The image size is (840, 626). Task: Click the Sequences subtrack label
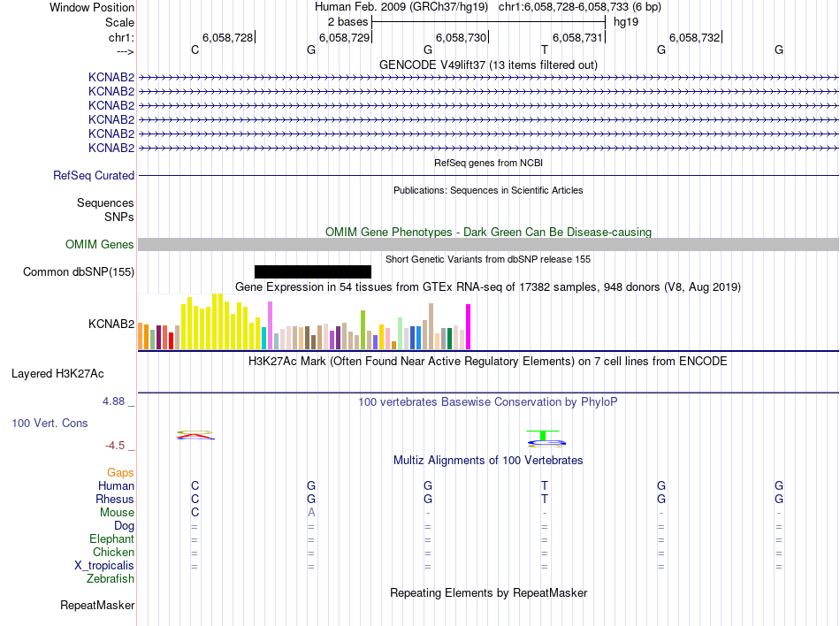tap(105, 203)
